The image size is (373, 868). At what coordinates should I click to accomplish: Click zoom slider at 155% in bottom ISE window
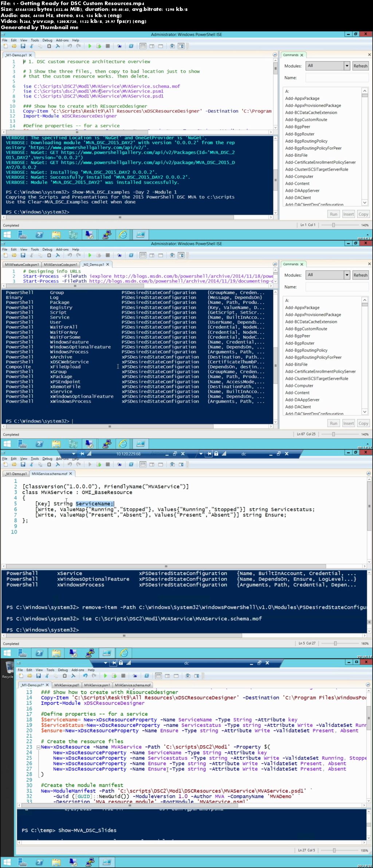coord(334,851)
